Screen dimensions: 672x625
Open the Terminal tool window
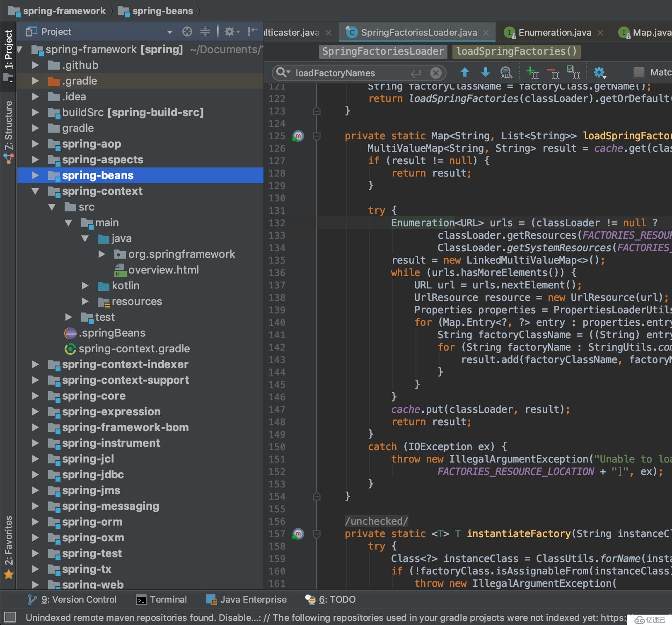coord(162,599)
